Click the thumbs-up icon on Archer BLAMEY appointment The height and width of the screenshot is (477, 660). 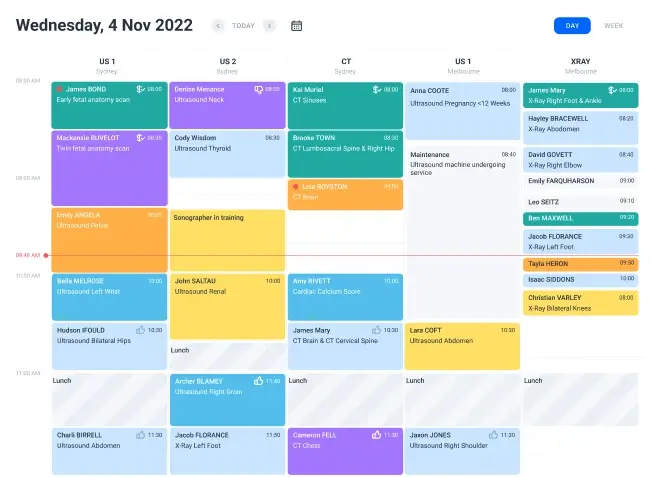258,381
